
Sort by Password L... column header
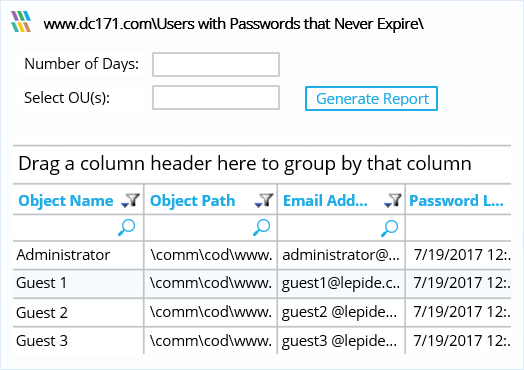pyautogui.click(x=456, y=201)
